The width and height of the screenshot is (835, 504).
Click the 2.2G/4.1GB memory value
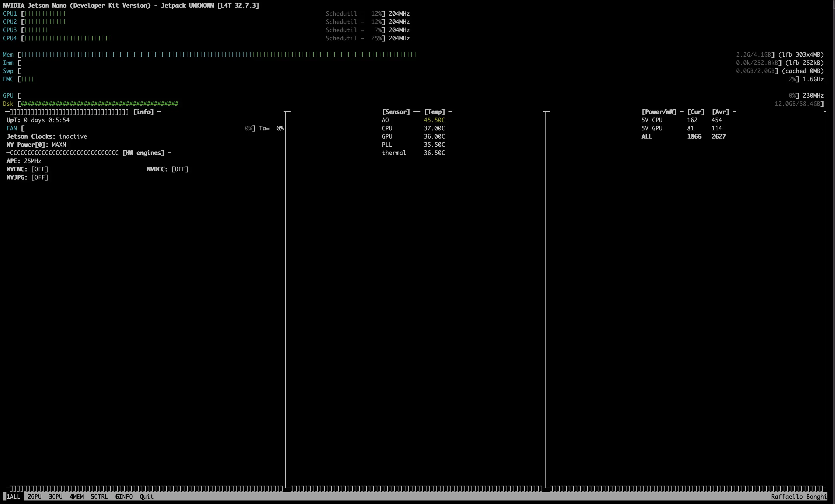tap(754, 55)
